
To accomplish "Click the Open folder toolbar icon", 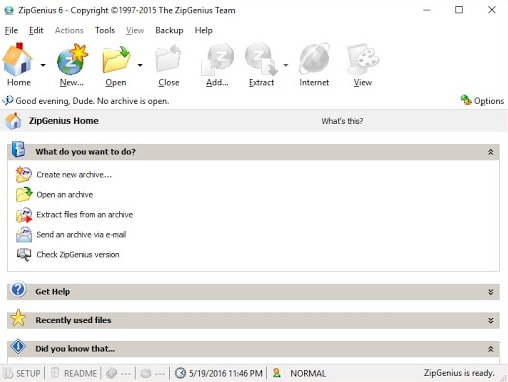I will (116, 59).
